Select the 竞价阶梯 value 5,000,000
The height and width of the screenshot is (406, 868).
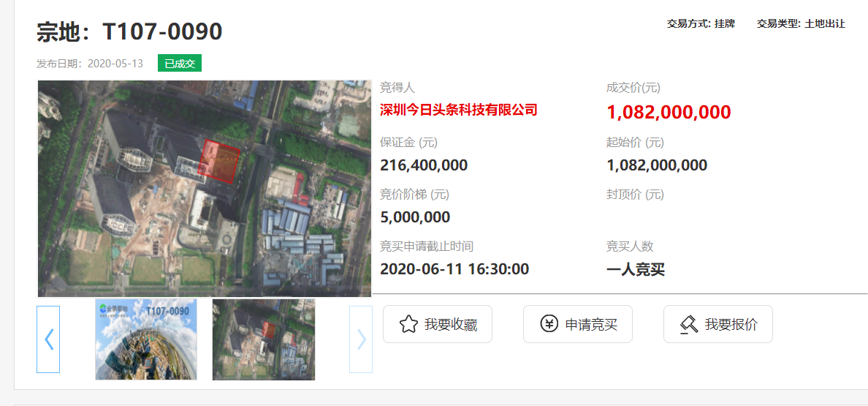coord(415,217)
